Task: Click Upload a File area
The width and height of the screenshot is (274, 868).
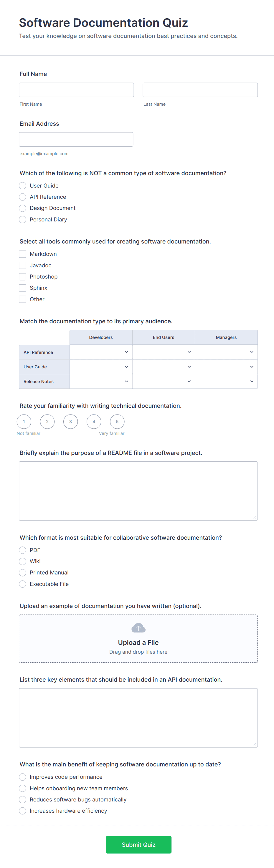Action: (x=138, y=642)
